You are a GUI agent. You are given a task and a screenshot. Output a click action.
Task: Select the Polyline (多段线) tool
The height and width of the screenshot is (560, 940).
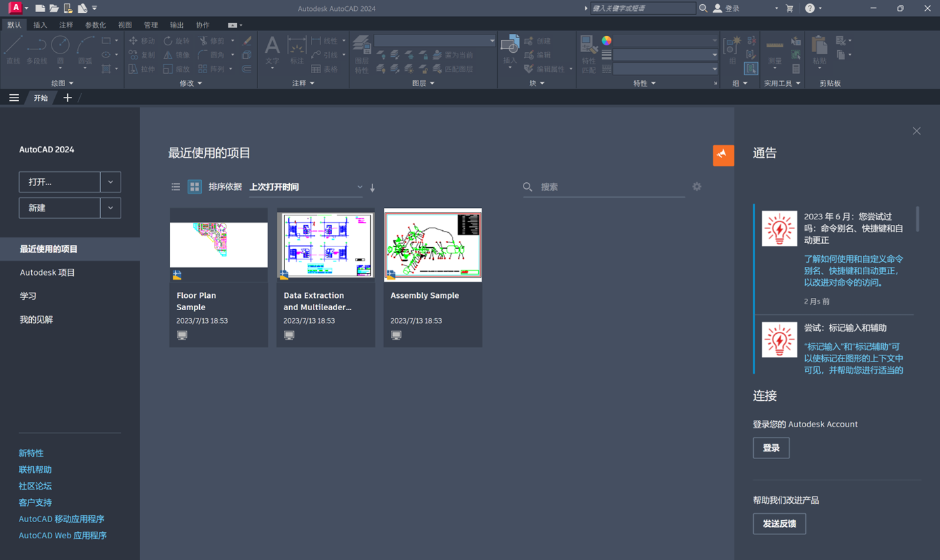click(37, 51)
